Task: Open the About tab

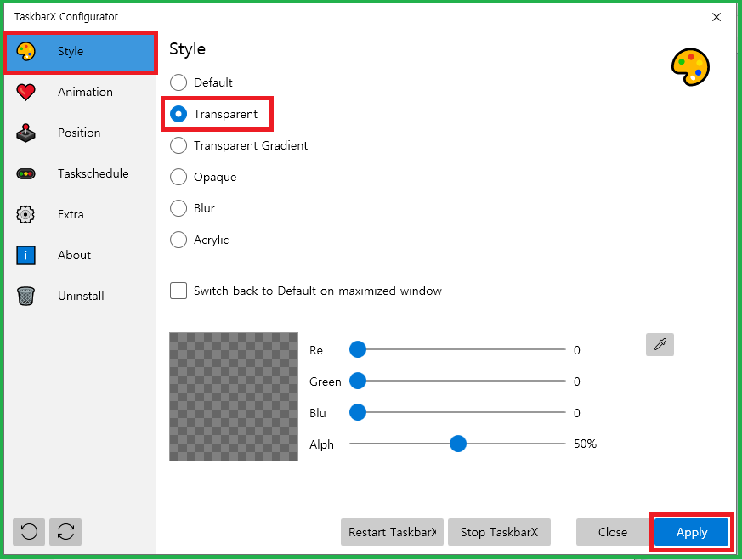Action: click(81, 255)
